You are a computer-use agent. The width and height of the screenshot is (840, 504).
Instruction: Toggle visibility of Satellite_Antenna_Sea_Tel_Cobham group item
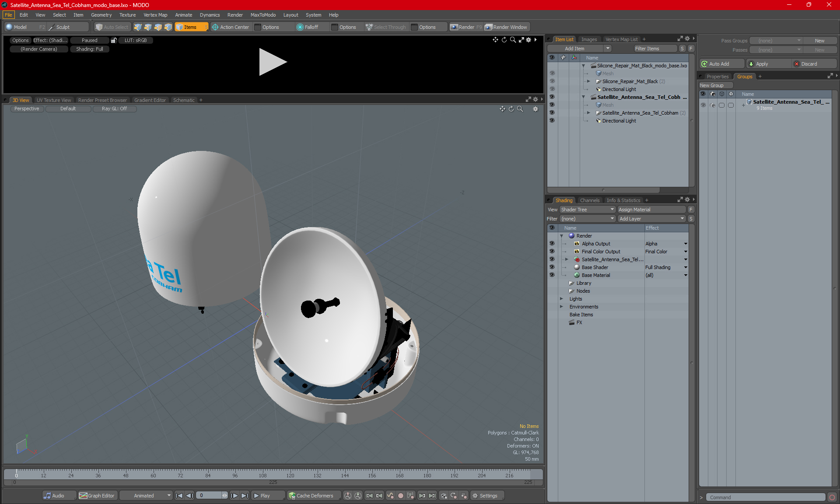coord(552,113)
